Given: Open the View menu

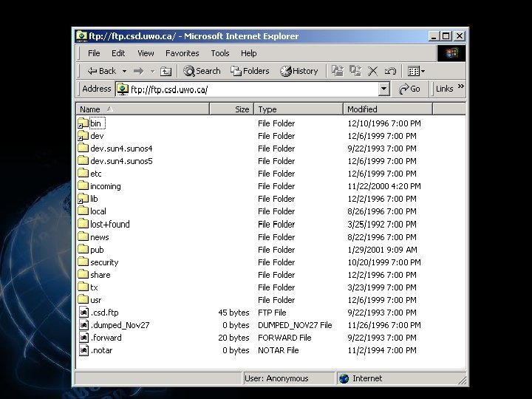Looking at the screenshot, I should pos(146,53).
